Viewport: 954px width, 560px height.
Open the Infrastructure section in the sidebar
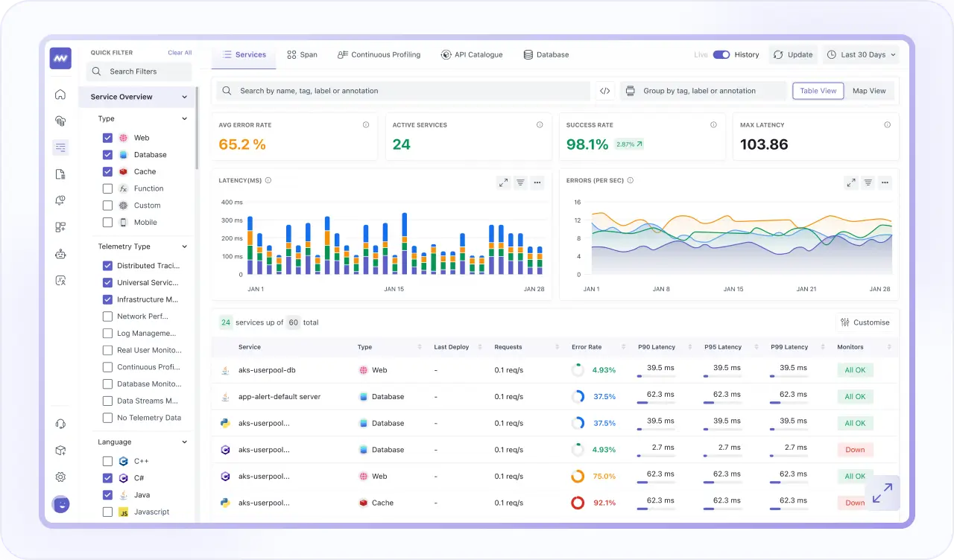click(x=60, y=121)
